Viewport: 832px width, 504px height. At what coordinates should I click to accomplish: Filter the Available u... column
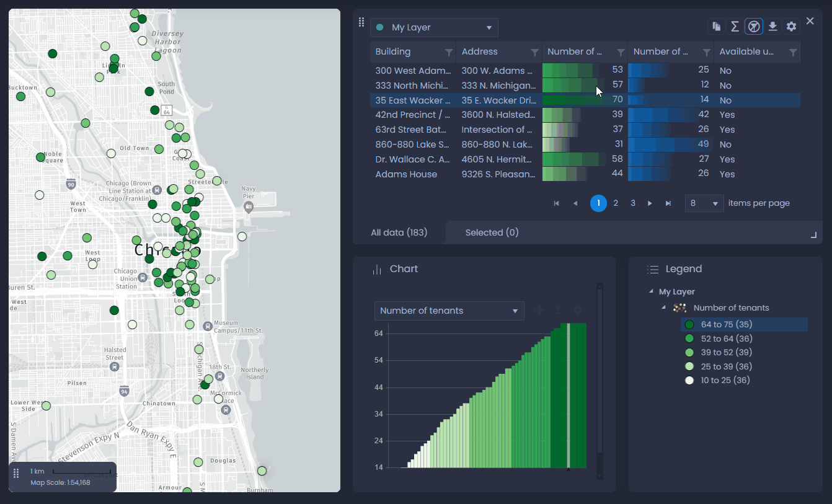[793, 53]
